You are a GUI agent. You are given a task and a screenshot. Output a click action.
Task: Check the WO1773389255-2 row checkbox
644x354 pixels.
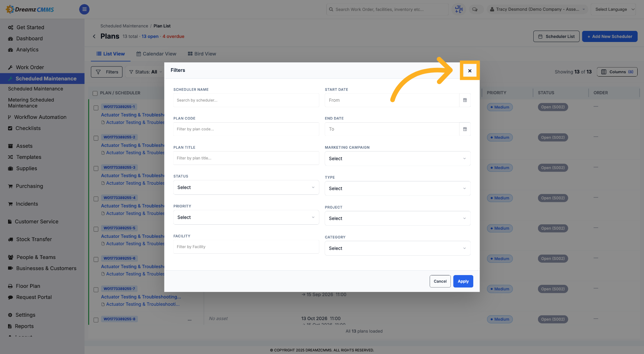(x=96, y=138)
